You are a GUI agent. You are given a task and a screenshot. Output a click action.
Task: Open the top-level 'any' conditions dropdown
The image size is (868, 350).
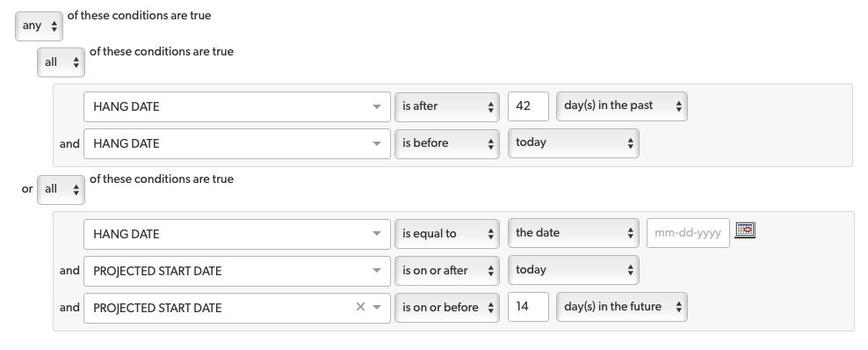[x=39, y=26]
